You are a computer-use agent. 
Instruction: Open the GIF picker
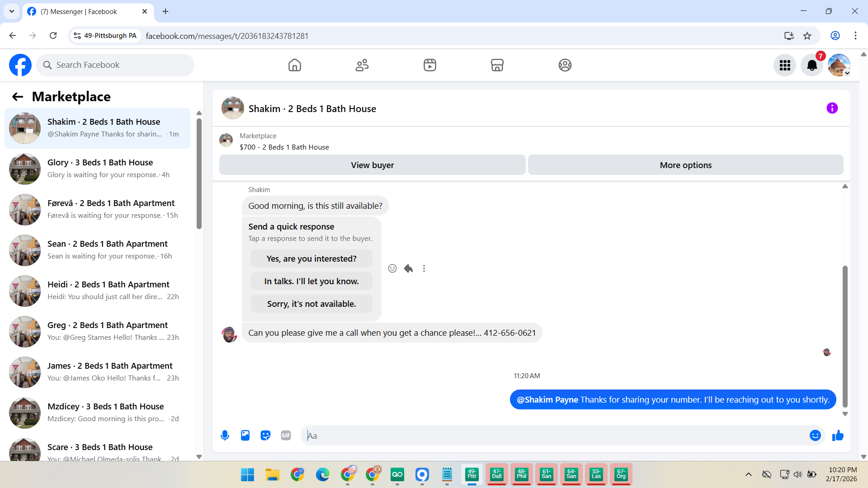tap(286, 435)
